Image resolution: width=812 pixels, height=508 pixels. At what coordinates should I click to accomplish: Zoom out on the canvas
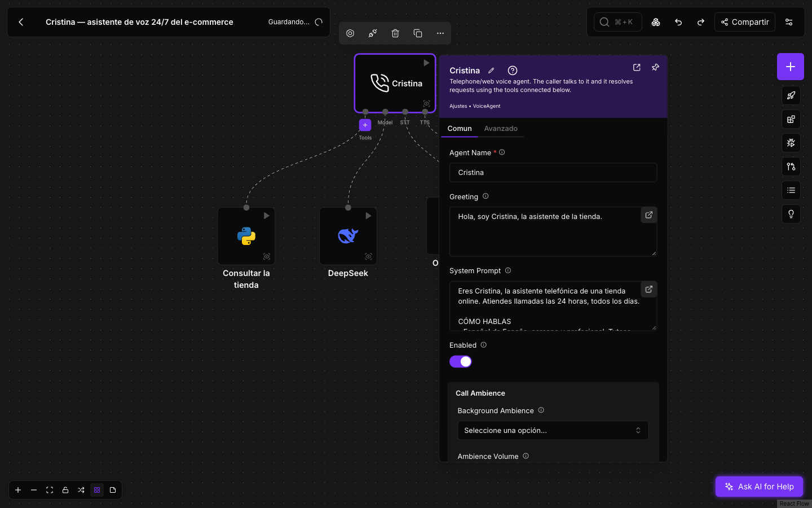pyautogui.click(x=34, y=490)
